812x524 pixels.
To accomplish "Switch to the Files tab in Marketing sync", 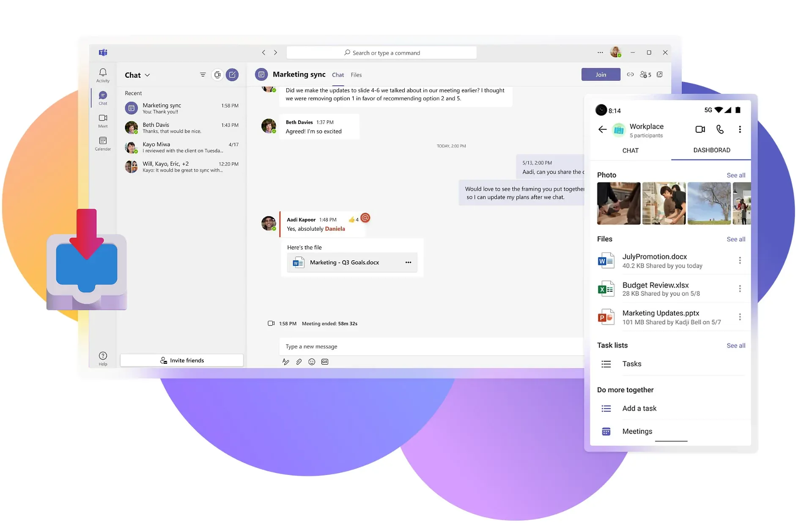I will tap(356, 74).
